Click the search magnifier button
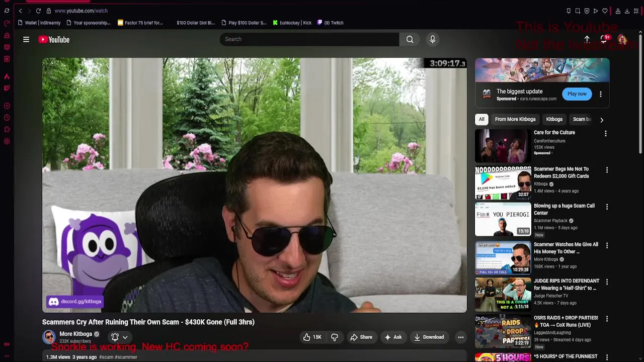Image resolution: width=644 pixels, height=362 pixels. (410, 39)
